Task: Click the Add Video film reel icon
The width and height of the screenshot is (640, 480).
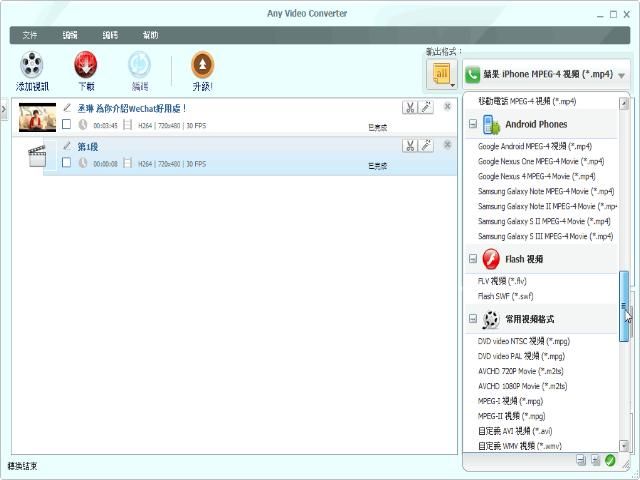Action: click(x=32, y=66)
